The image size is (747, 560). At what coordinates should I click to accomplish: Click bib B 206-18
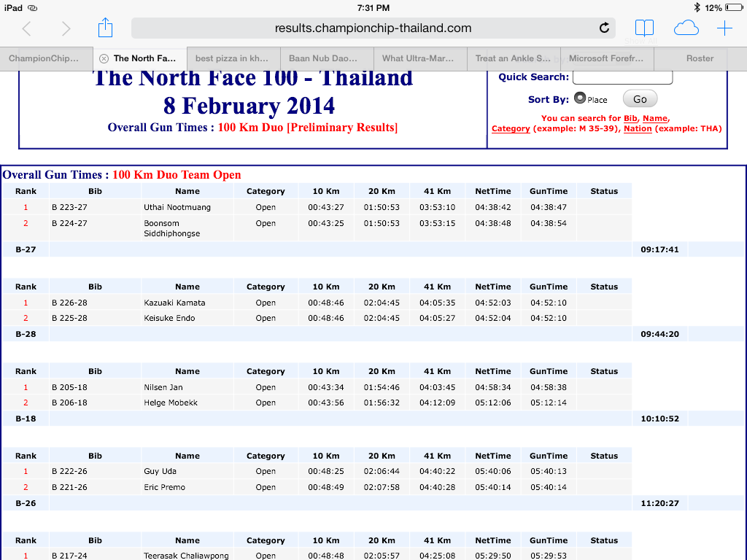pos(69,402)
